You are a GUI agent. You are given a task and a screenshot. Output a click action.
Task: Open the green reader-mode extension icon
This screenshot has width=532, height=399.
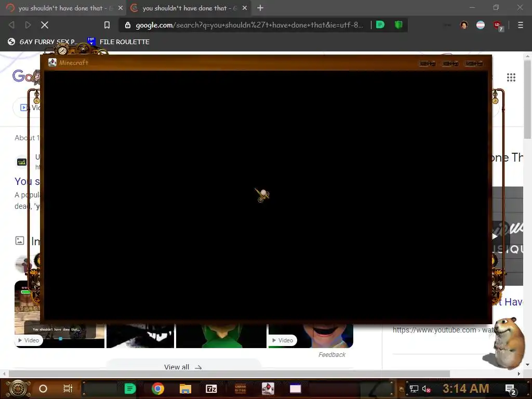380,25
